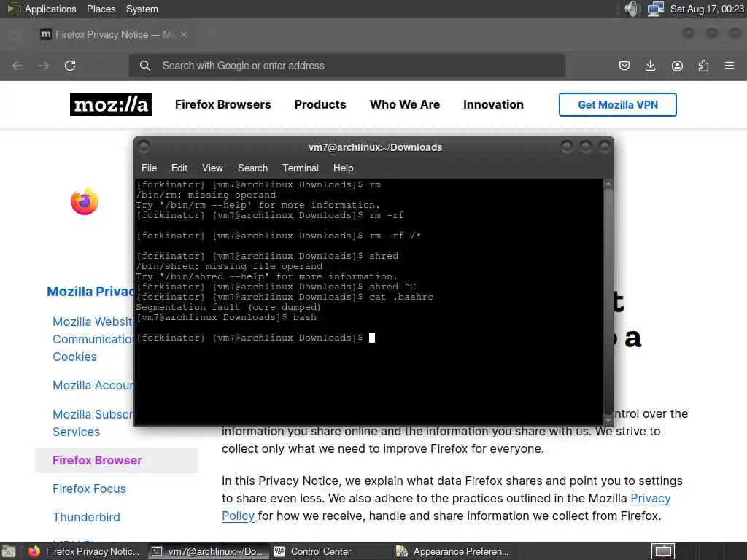
Task: Click the clock showing Sat Aug 17
Action: click(707, 9)
